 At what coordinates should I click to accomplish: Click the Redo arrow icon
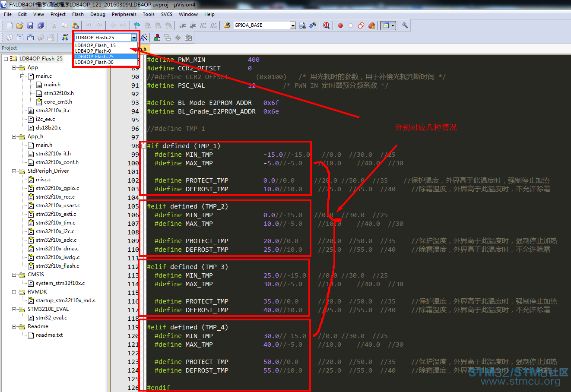(99, 25)
